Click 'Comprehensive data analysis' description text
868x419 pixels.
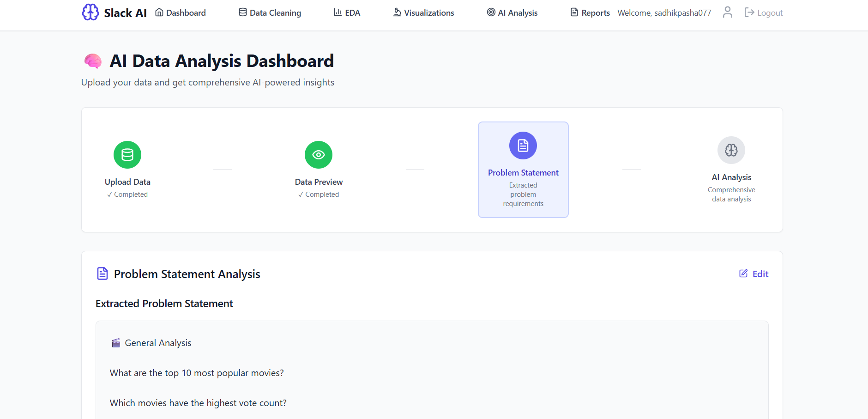click(x=731, y=194)
